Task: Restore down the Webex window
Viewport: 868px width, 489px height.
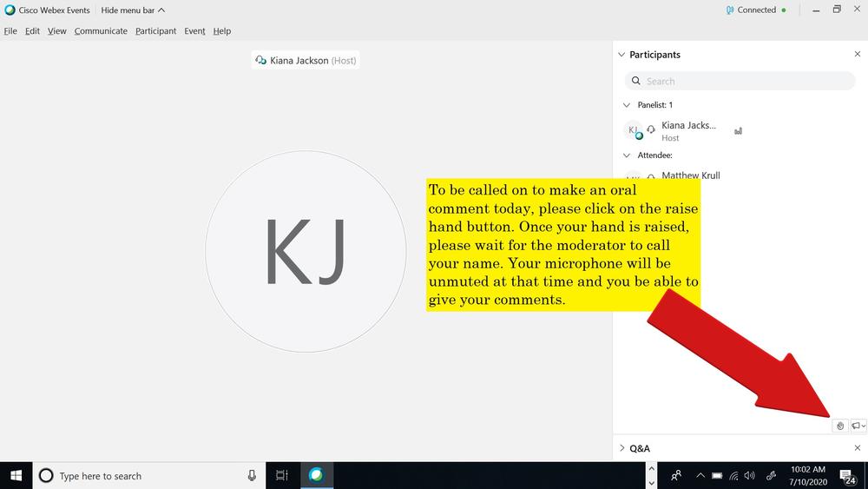Action: coord(837,9)
